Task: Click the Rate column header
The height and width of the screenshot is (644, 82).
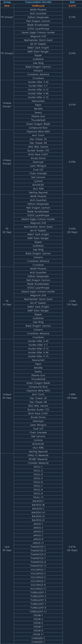Action: 72,2
